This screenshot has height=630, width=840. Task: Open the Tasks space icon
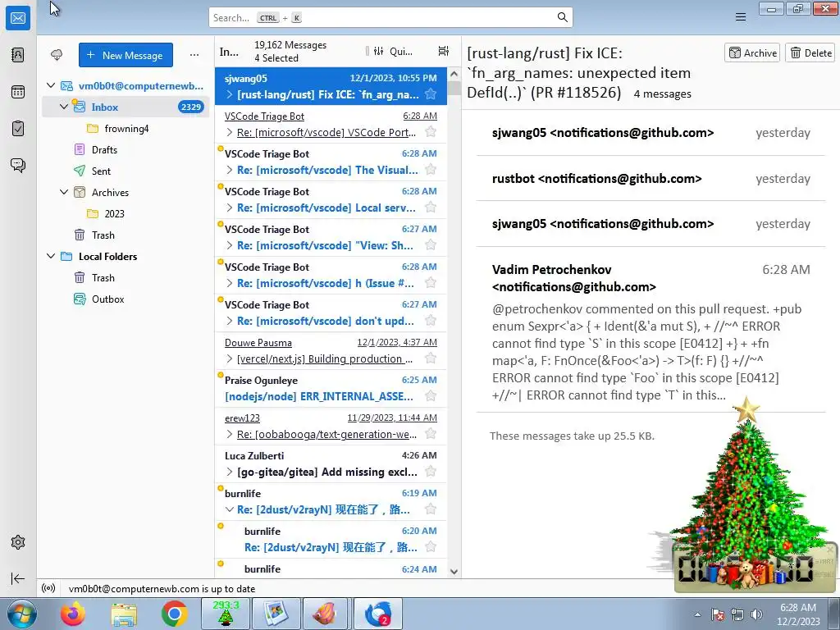pos(18,129)
